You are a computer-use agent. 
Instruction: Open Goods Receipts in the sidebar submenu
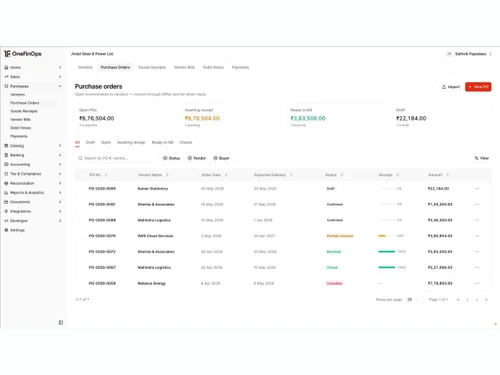[x=24, y=111]
